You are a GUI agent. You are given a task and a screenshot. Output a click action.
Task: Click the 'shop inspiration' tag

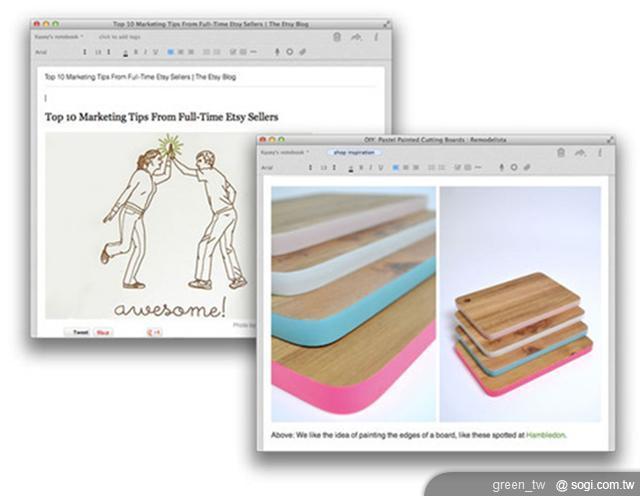(x=354, y=152)
